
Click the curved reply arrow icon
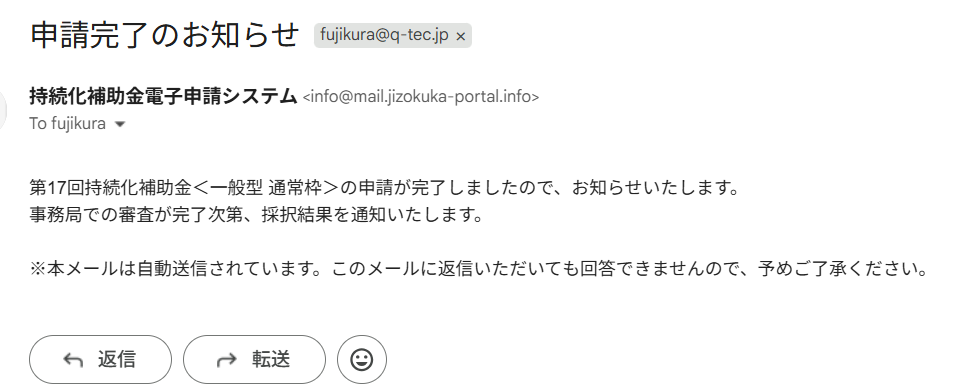(x=72, y=360)
